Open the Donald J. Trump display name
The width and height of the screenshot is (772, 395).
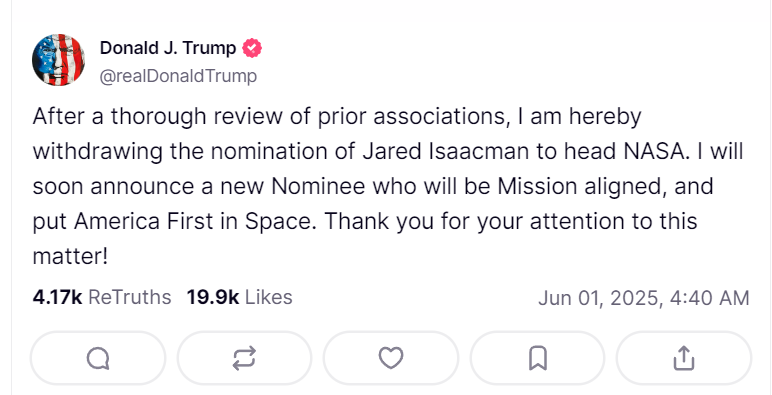coord(168,48)
